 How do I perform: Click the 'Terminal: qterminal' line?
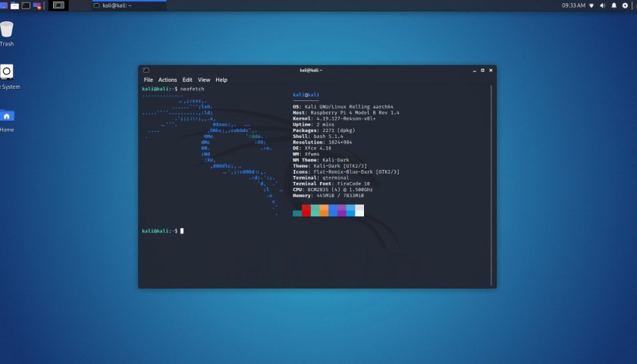(321, 178)
